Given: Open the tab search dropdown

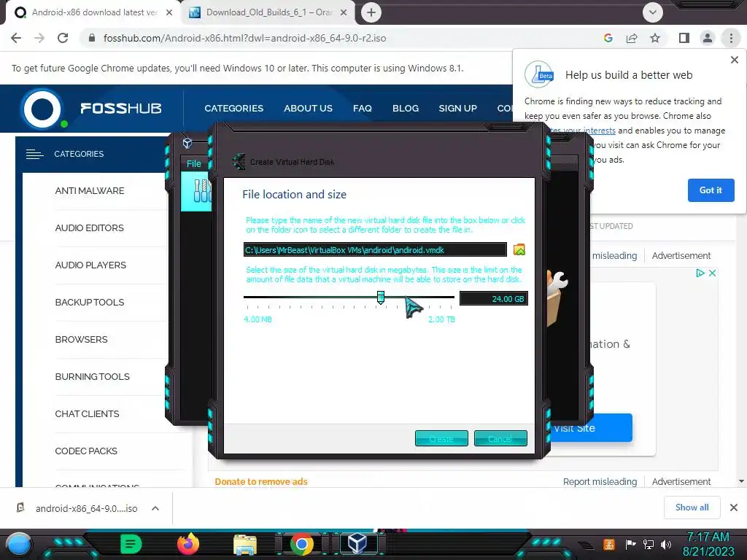Looking at the screenshot, I should click(x=653, y=12).
